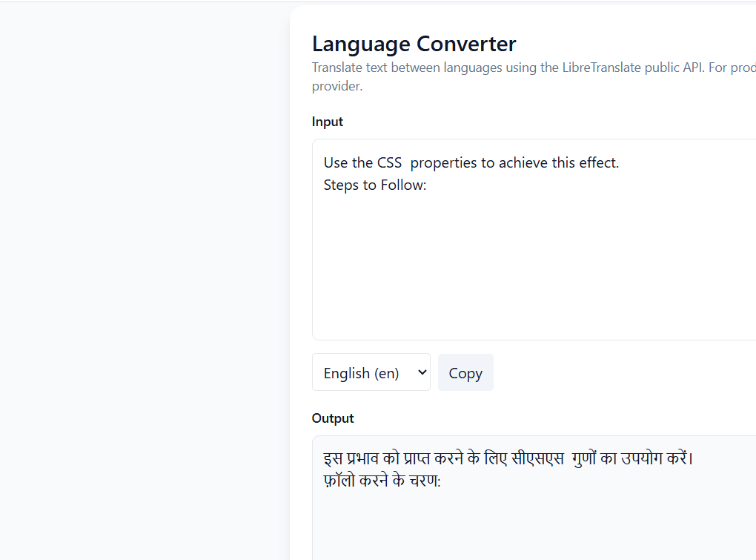This screenshot has height=560, width=756.
Task: Click the translator subtitle mentioning production provider
Action: click(x=519, y=76)
